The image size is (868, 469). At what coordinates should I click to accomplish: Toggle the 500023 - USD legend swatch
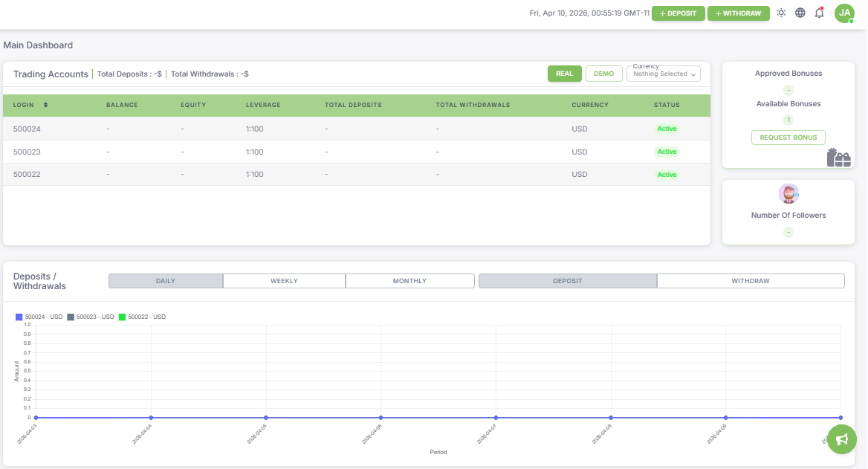click(71, 317)
